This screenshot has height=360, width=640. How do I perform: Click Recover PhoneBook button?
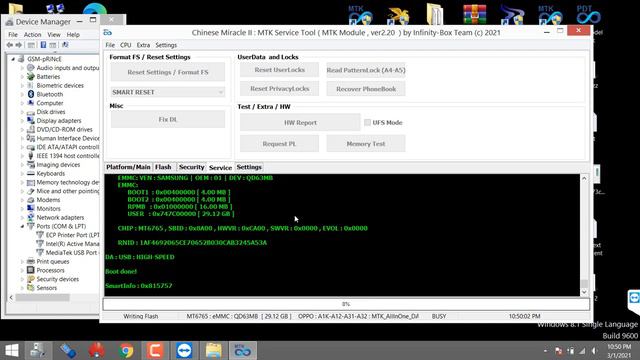click(366, 89)
